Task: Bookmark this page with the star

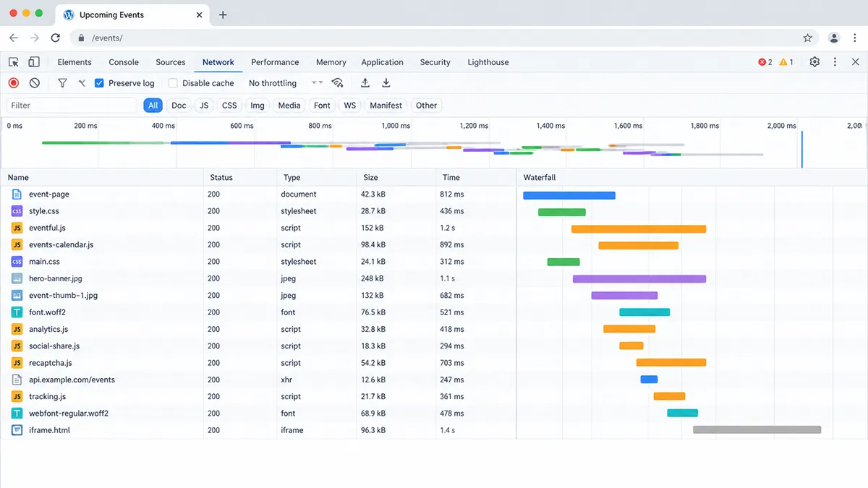Action: (x=808, y=38)
